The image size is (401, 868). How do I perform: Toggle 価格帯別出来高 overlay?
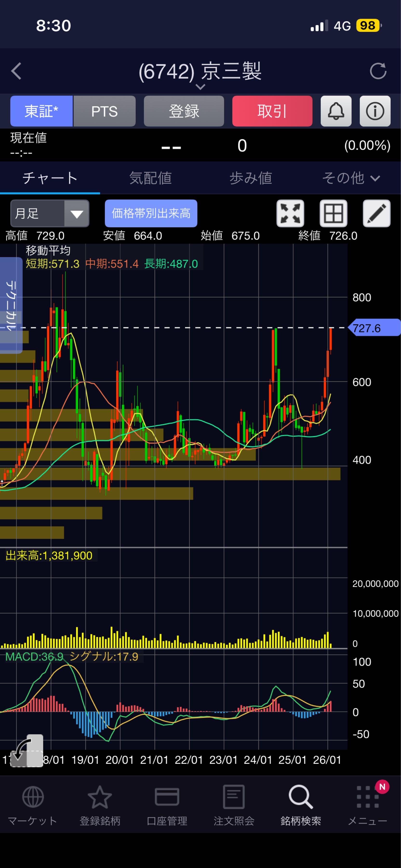(x=151, y=213)
